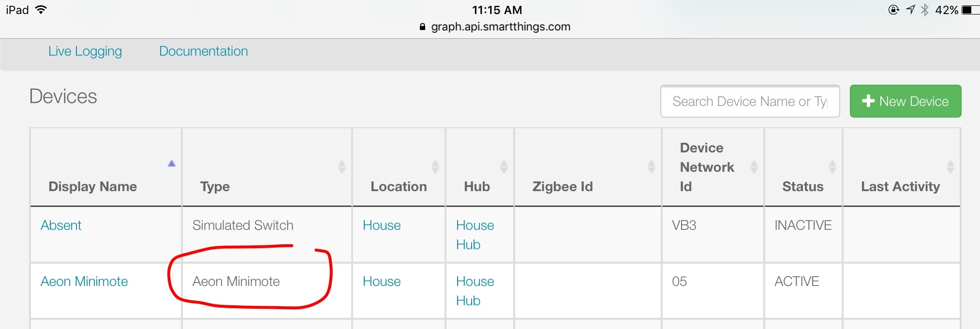The height and width of the screenshot is (329, 980).
Task: Click the House location link for Absent
Action: coord(381,225)
